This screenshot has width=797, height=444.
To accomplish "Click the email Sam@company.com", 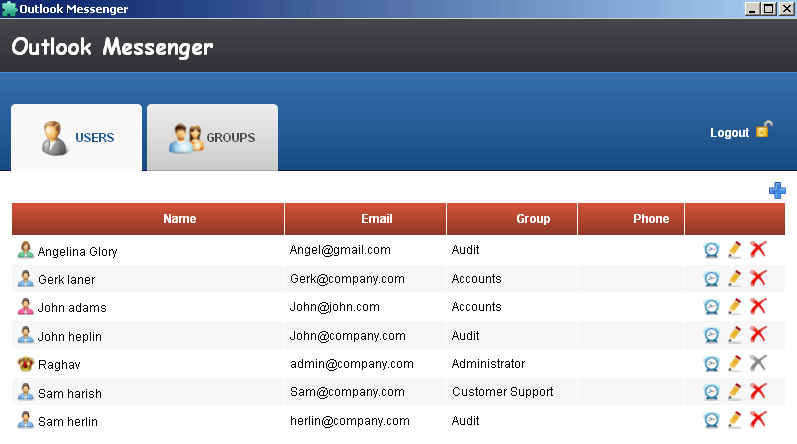I will point(347,392).
